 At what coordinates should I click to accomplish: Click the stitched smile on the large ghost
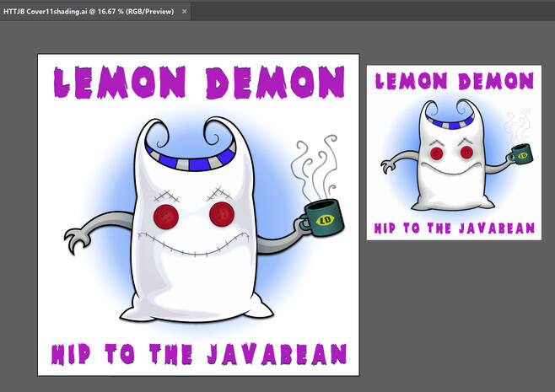tap(193, 244)
